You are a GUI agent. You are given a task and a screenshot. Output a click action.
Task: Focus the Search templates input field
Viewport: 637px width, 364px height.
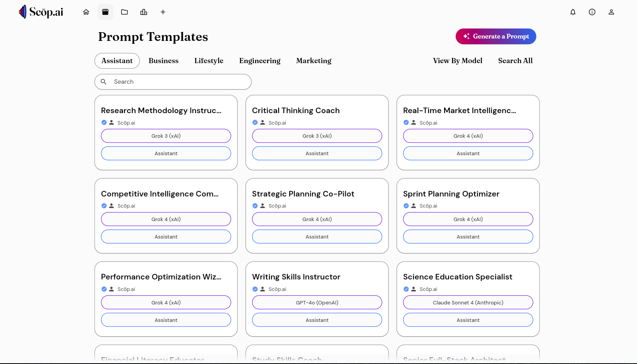click(x=173, y=82)
